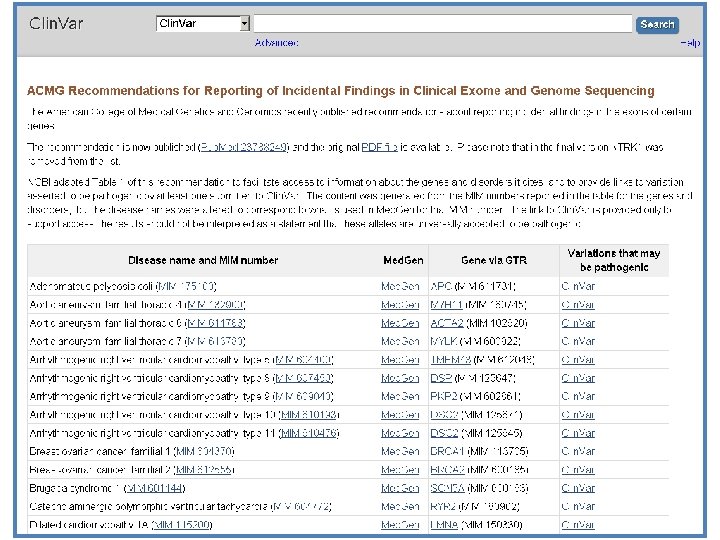The height and width of the screenshot is (540, 720).
Task: Click the blue Search button
Action: click(x=657, y=24)
